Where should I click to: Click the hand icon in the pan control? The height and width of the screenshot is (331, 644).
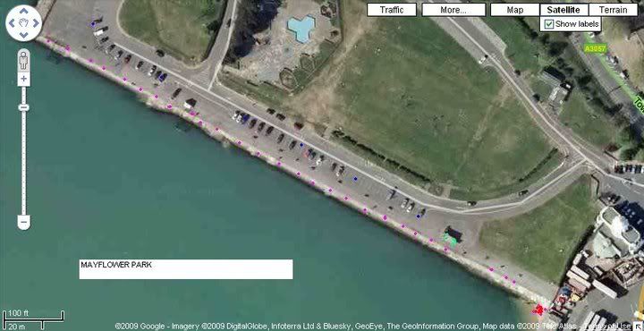[24, 23]
